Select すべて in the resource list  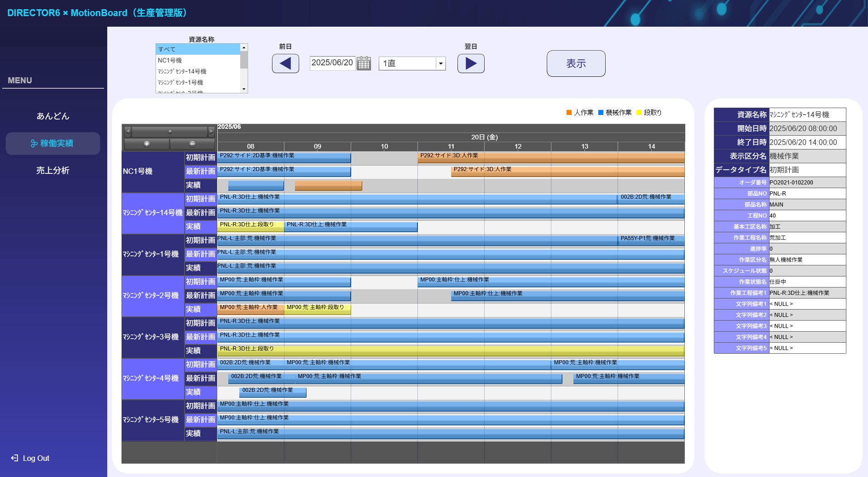point(198,49)
